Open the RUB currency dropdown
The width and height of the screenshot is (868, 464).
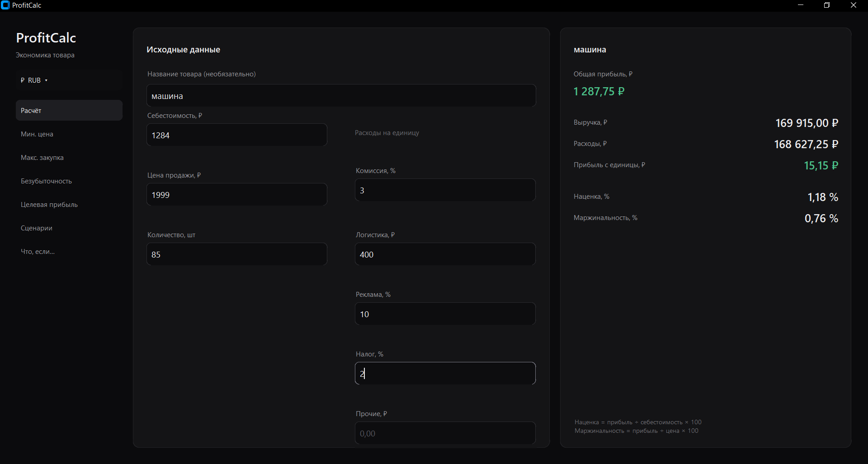[x=69, y=80]
